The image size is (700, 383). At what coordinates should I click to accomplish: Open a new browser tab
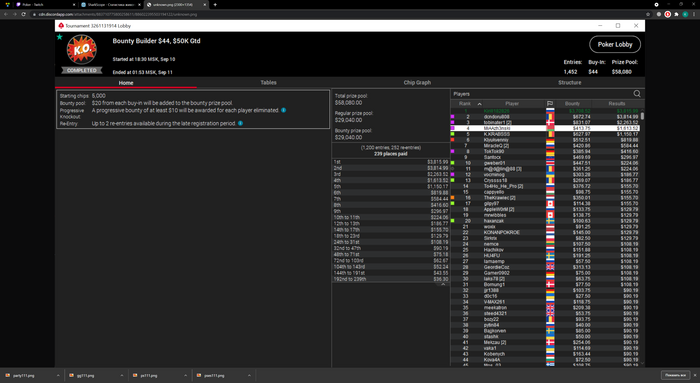pyautogui.click(x=215, y=4)
